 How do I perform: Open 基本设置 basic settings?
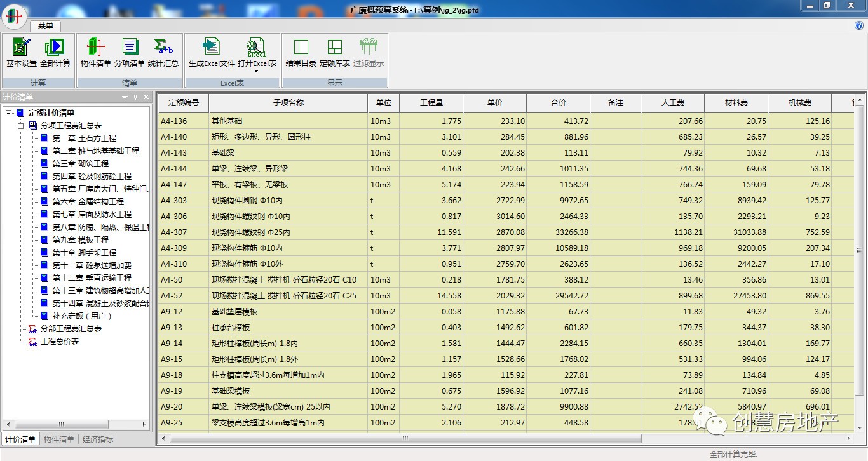22,53
